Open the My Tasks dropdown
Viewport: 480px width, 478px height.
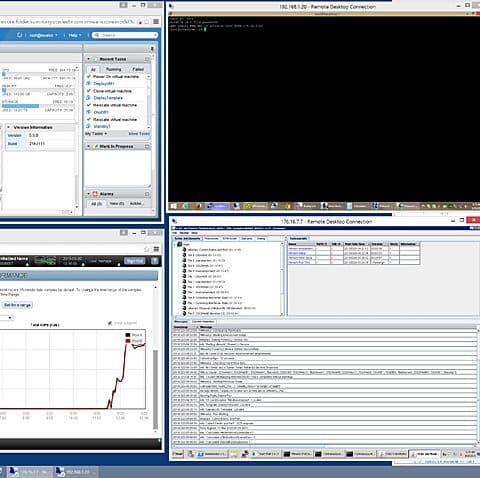click(96, 134)
